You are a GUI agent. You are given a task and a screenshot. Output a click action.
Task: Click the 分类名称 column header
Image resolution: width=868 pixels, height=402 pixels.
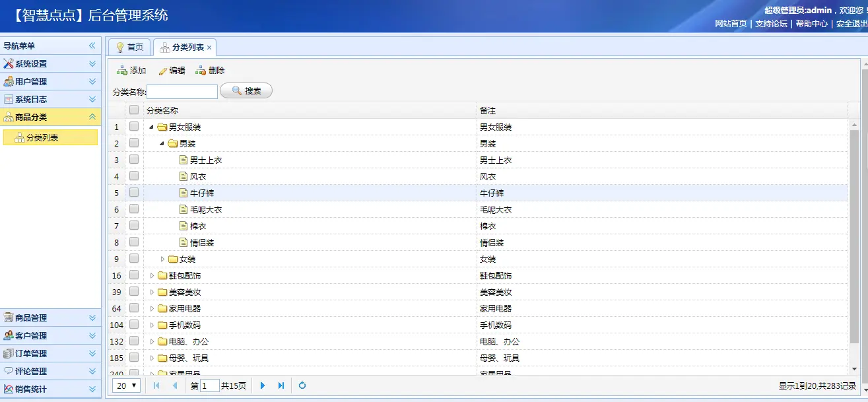point(310,110)
